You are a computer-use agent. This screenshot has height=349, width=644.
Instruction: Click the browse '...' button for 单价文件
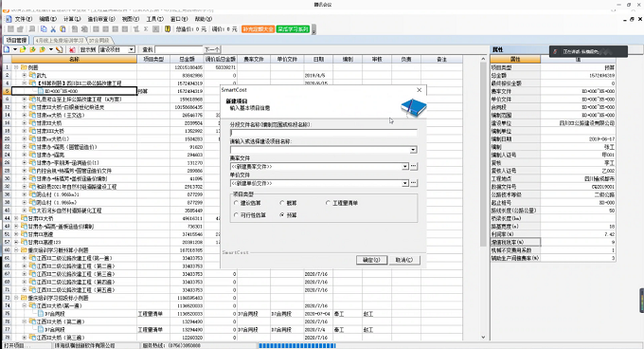click(x=414, y=183)
